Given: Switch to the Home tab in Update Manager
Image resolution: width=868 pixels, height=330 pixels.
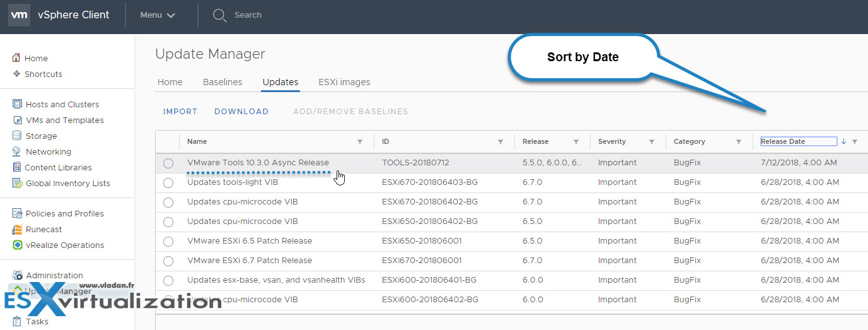Looking at the screenshot, I should [170, 82].
